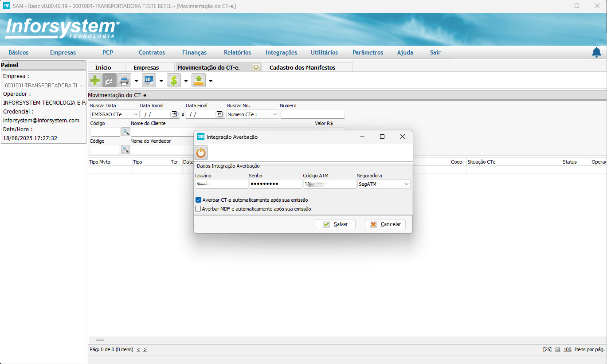Open the Finanças menu

pos(194,52)
